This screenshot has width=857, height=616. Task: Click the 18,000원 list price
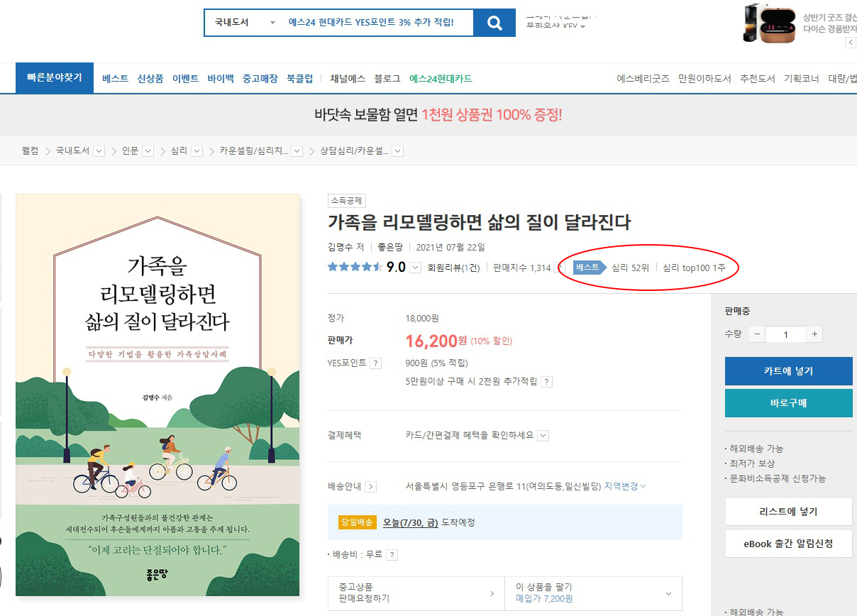(422, 319)
